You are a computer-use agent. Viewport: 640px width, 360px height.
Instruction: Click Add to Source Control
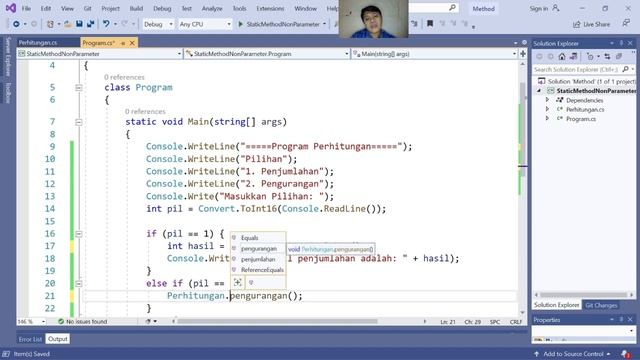pyautogui.click(x=572, y=354)
